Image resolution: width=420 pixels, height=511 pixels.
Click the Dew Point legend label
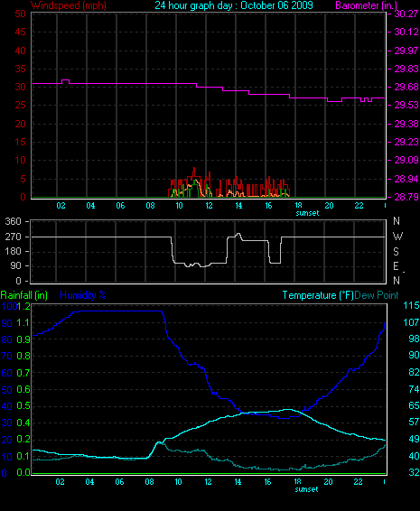[x=377, y=295]
